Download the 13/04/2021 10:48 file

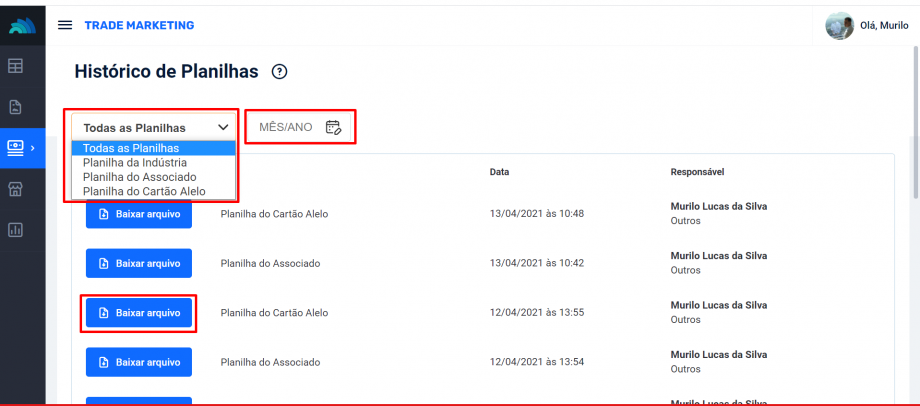[139, 214]
